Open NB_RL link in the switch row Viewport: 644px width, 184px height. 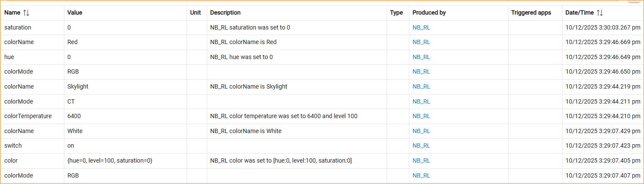point(421,145)
